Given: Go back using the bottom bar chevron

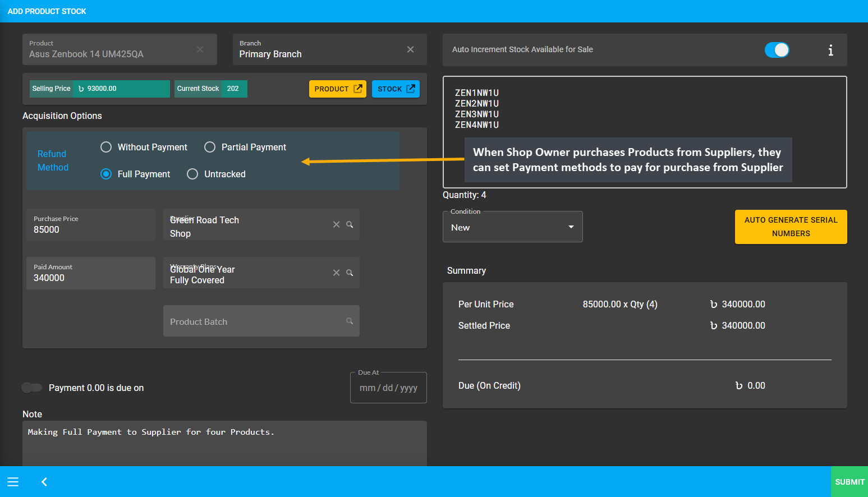Looking at the screenshot, I should click(x=44, y=482).
